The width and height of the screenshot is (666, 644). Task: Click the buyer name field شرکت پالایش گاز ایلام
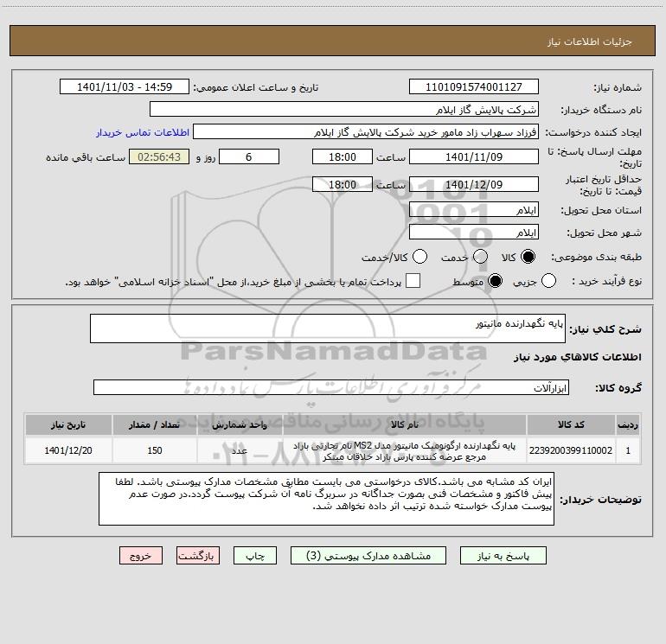(x=344, y=109)
